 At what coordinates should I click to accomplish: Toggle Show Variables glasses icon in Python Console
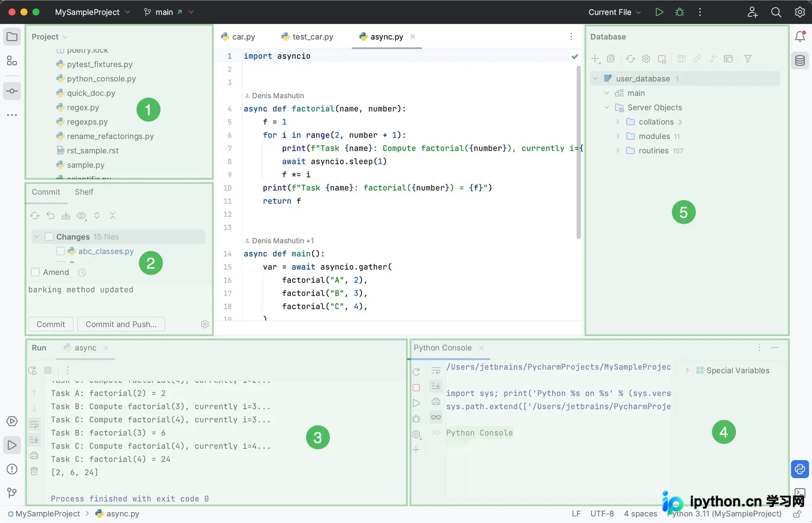point(436,417)
